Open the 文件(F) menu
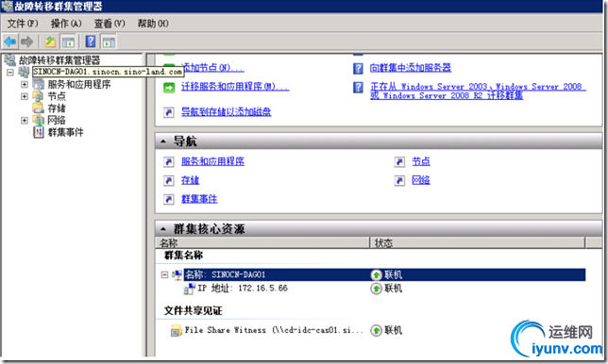 (23, 24)
